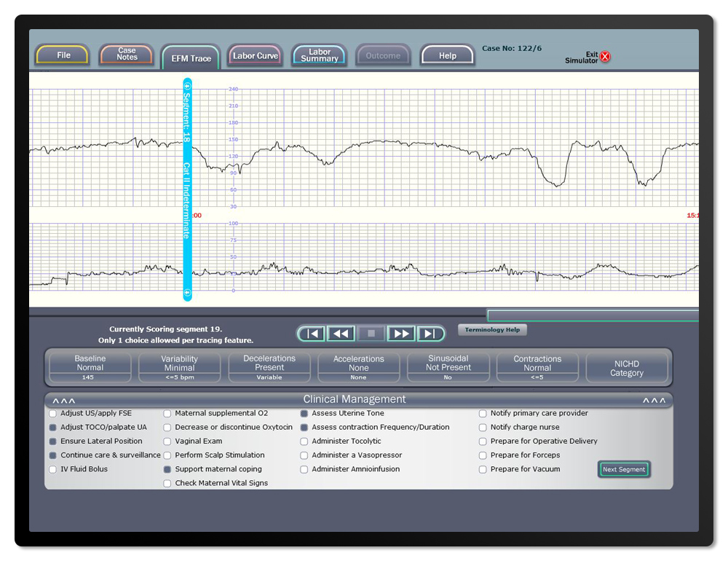Skip to last segment playback button
728x561 pixels.
click(x=430, y=334)
